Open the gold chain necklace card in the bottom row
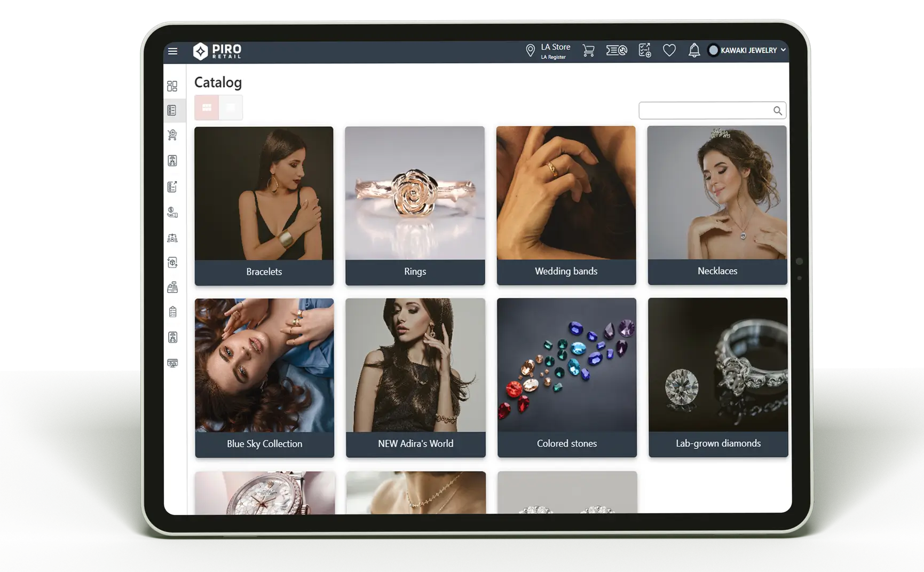The height and width of the screenshot is (572, 924). 416,492
